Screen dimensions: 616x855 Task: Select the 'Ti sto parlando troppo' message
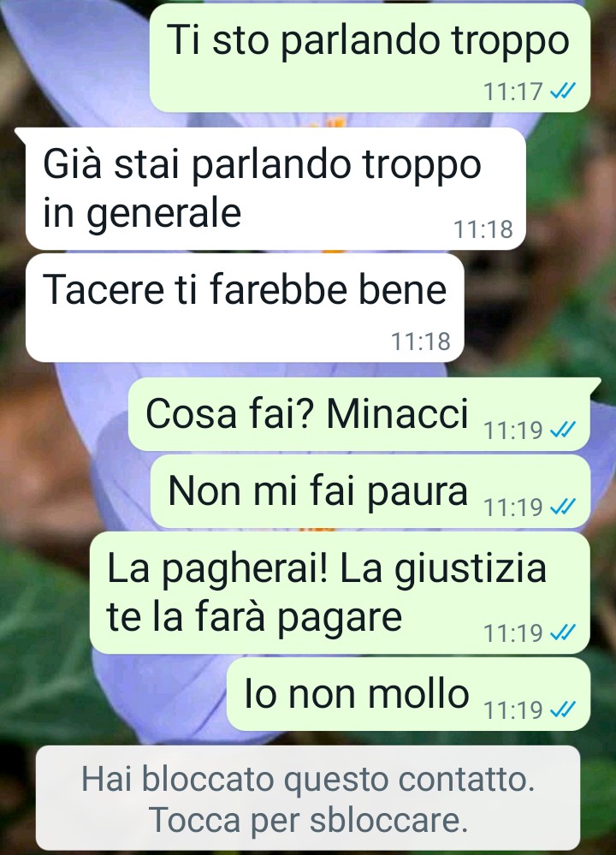pos(370,58)
